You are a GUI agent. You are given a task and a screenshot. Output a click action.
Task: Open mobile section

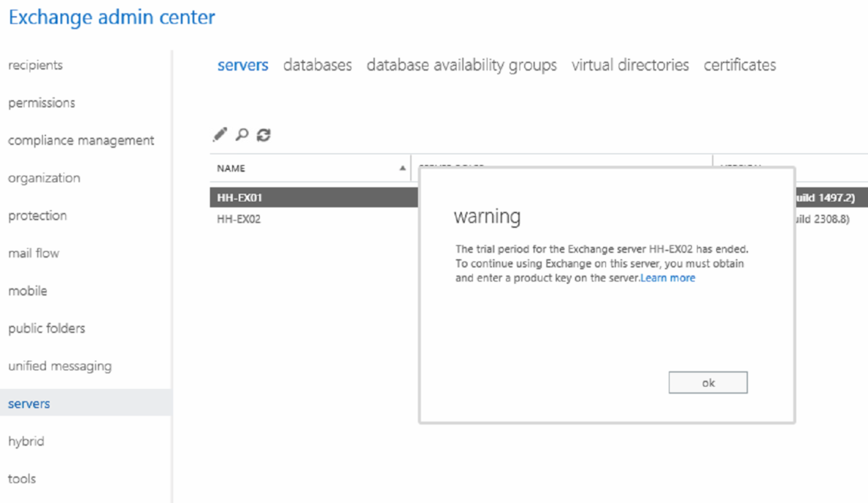coord(28,291)
